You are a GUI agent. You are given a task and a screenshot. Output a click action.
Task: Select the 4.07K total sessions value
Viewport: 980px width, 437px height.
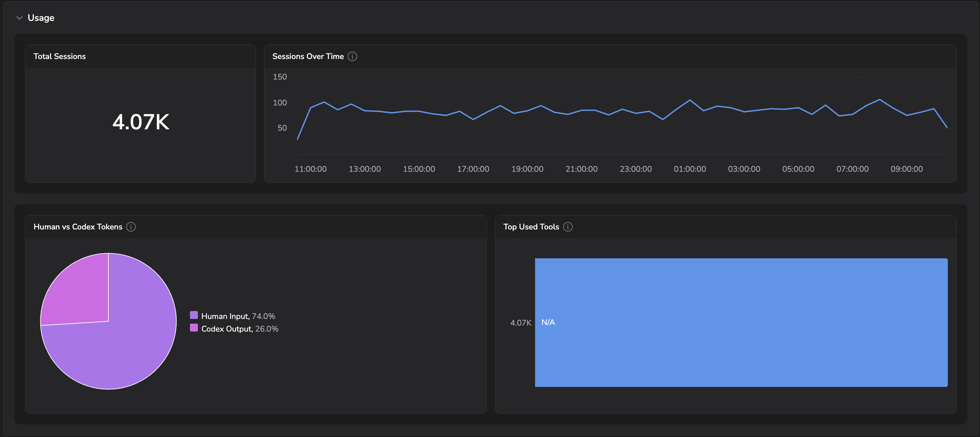(x=141, y=122)
